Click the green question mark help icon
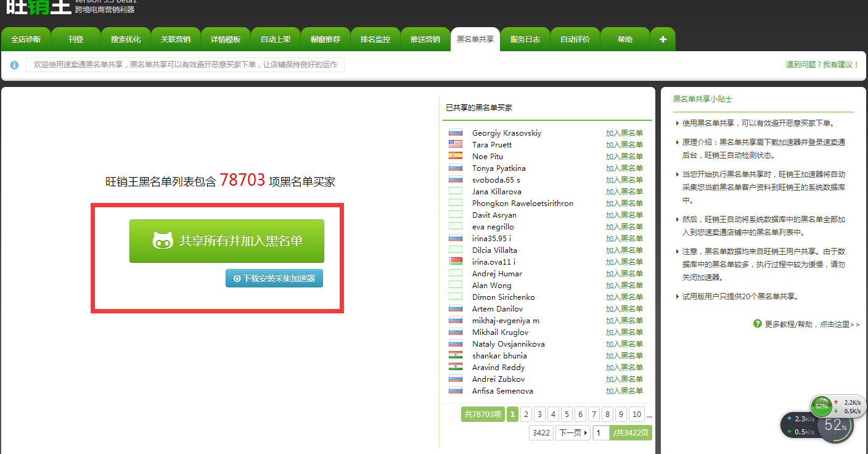The width and height of the screenshot is (868, 454). point(758,323)
